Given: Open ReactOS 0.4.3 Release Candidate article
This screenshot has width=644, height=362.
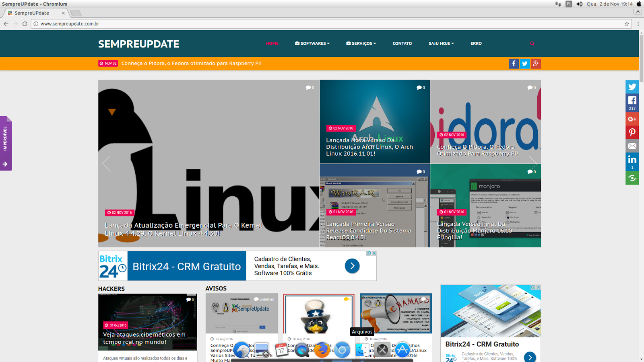Looking at the screenshot, I should pyautogui.click(x=369, y=230).
